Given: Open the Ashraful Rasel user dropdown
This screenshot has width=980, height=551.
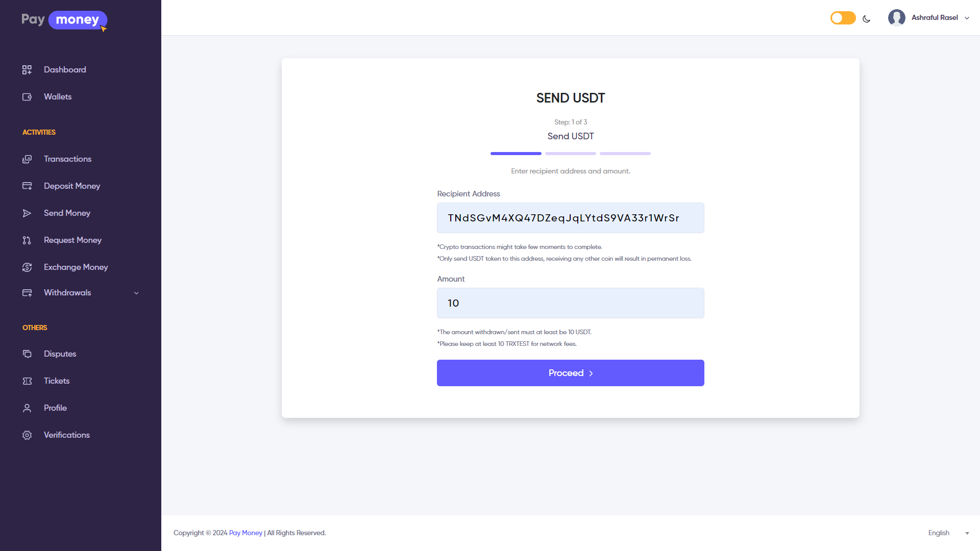Looking at the screenshot, I should click(929, 18).
